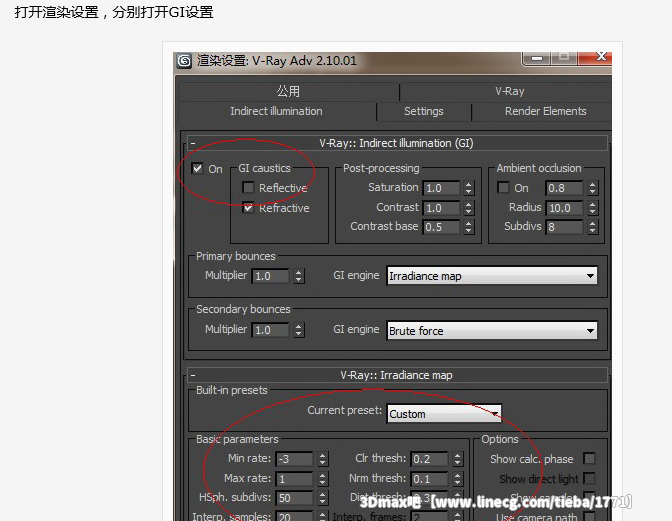Adjust the Ambient occlusion amount spinner

click(592, 188)
